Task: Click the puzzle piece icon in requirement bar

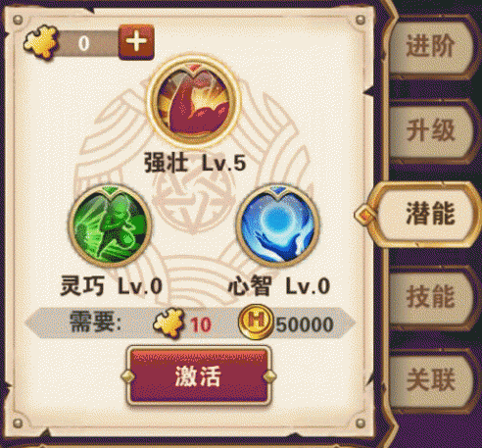Action: point(169,323)
